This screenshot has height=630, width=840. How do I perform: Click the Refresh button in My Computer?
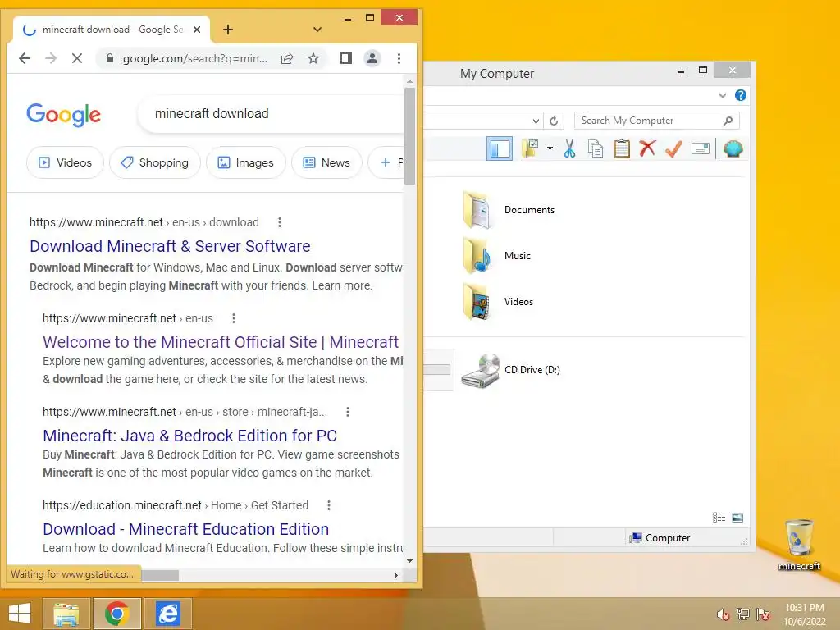pos(554,121)
